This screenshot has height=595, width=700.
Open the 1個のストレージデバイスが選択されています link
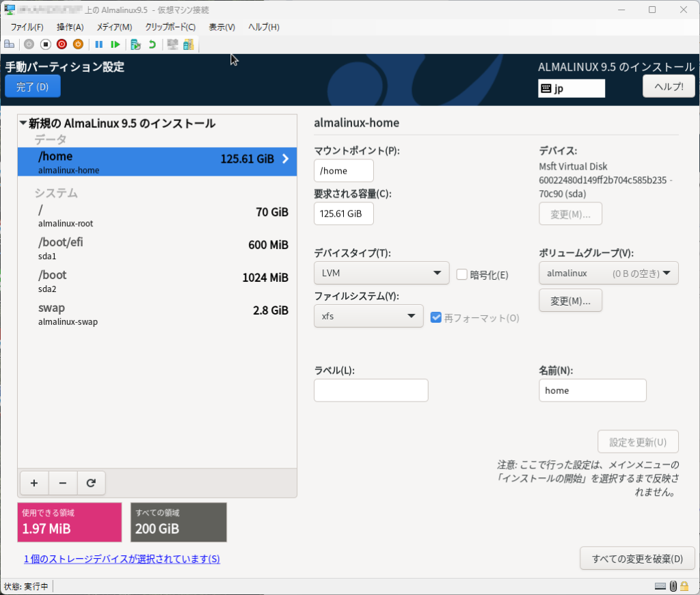pos(122,559)
